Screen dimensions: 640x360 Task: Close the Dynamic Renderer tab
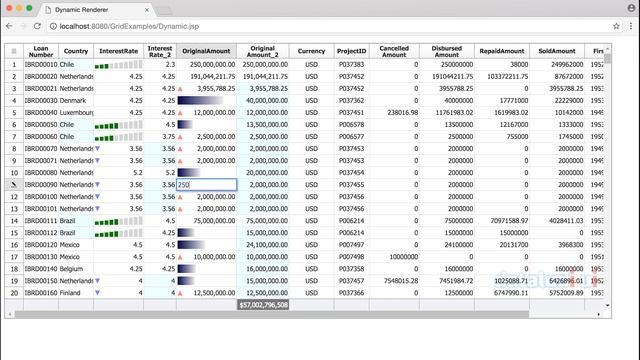[x=147, y=10]
